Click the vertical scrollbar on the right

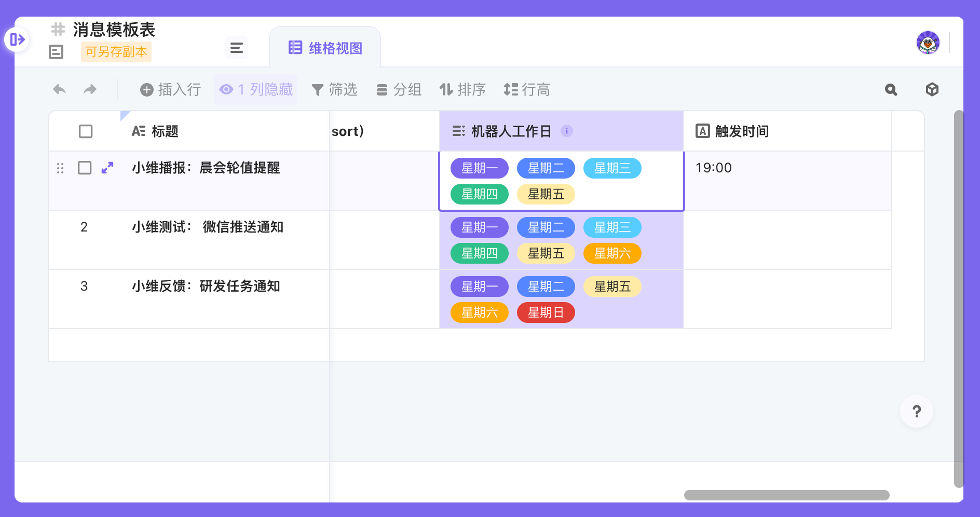click(x=959, y=299)
